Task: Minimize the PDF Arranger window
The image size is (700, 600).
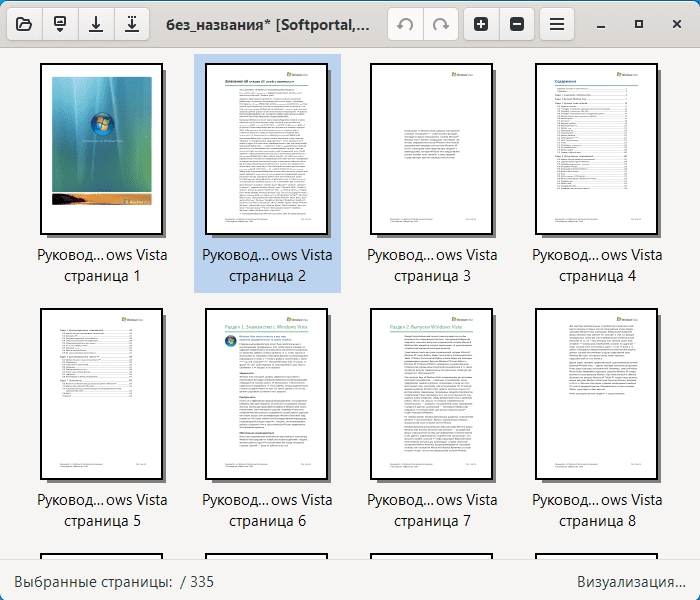Action: pyautogui.click(x=601, y=25)
